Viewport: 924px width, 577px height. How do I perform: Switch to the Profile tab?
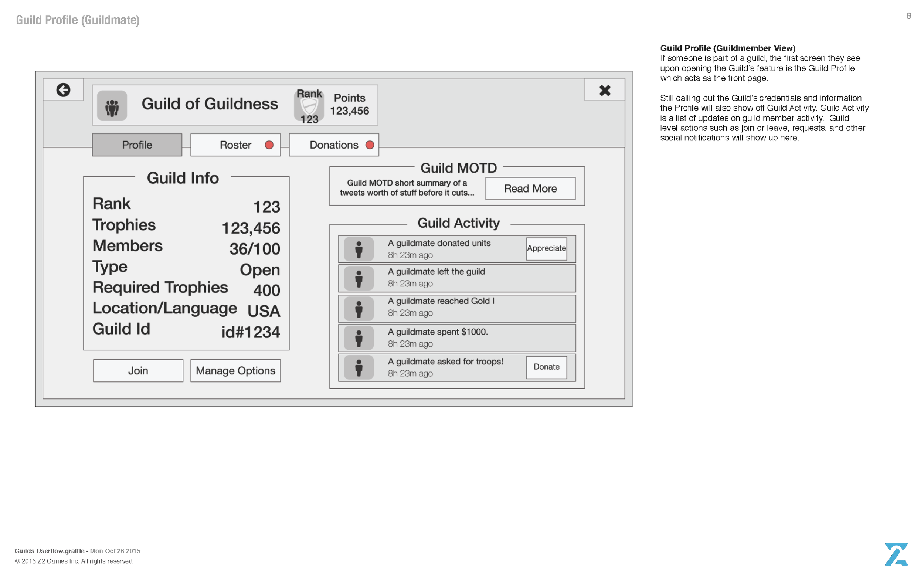(x=137, y=145)
